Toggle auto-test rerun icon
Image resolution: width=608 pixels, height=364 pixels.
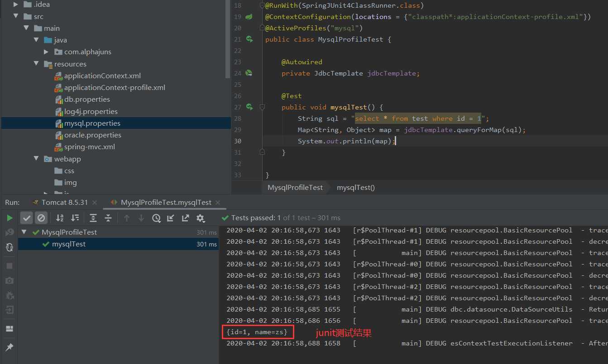pos(10,247)
